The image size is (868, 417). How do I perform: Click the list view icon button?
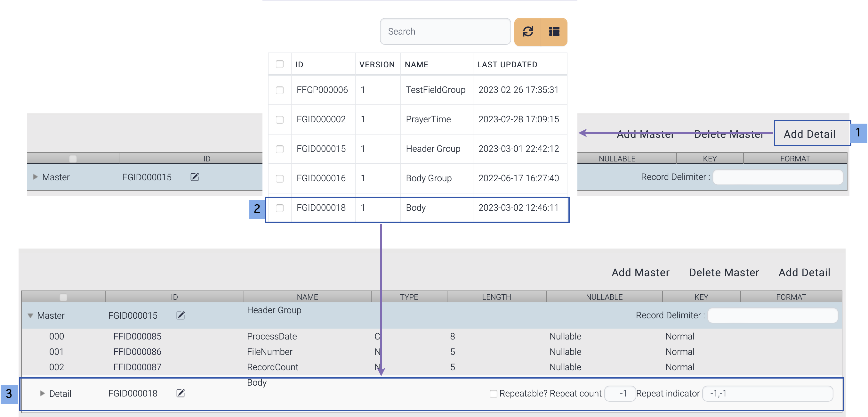point(554,32)
